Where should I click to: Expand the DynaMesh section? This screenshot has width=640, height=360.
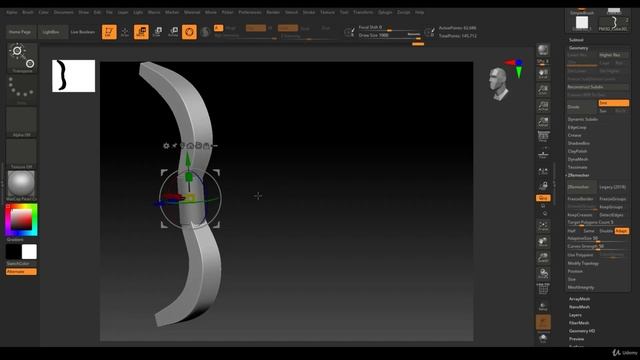(578, 159)
